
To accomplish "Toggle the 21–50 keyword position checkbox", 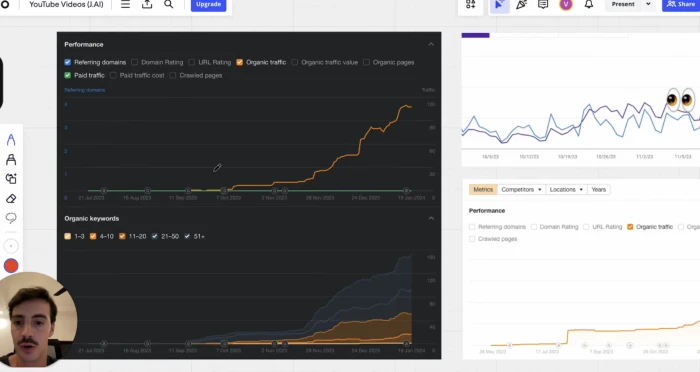I will [154, 236].
